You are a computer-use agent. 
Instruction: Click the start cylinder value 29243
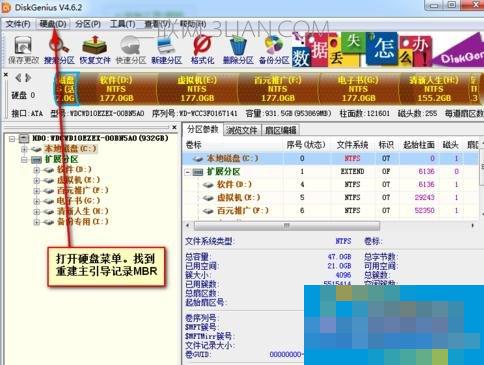[424, 197]
